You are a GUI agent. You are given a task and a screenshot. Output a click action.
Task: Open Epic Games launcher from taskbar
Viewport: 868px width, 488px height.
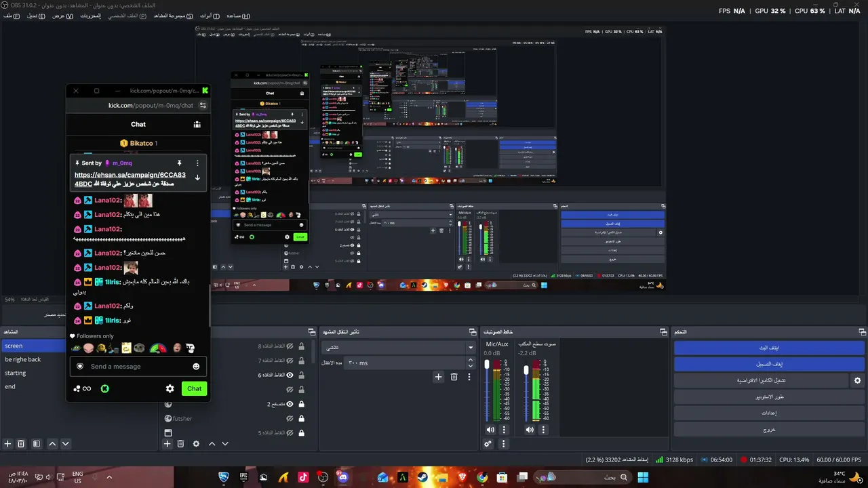(243, 477)
